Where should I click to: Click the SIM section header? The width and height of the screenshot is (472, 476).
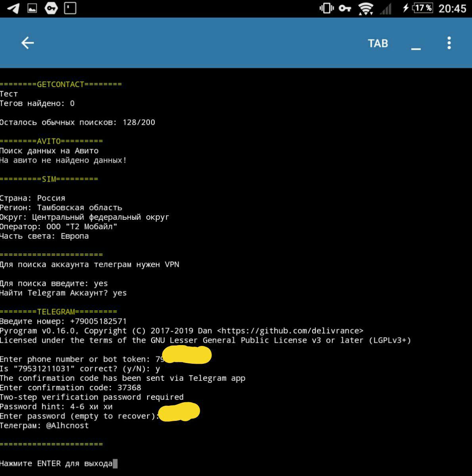tap(49, 179)
